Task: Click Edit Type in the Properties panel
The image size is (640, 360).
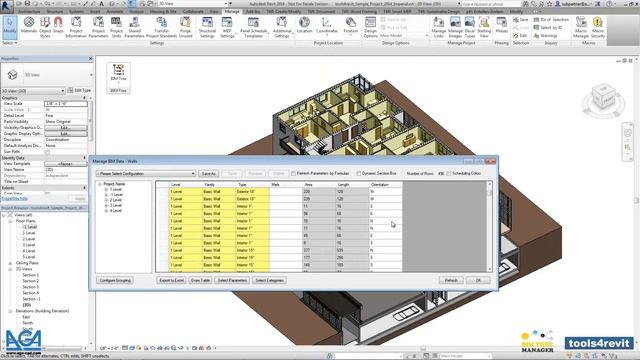Action: coord(80,90)
